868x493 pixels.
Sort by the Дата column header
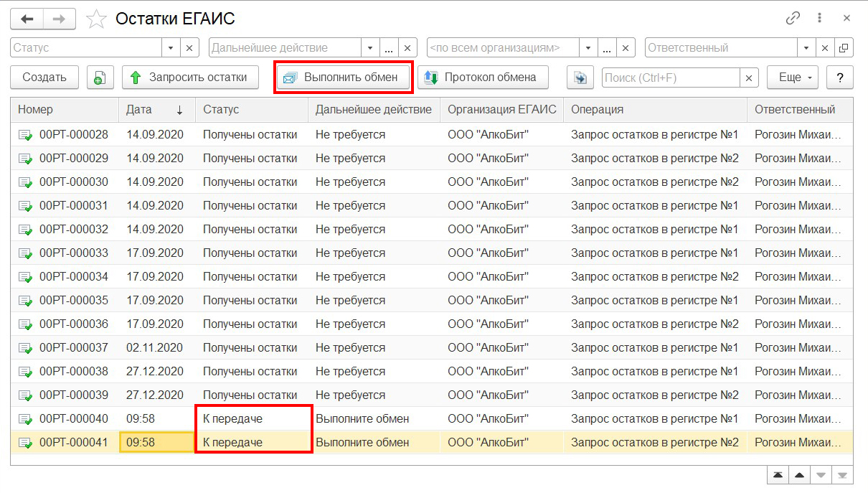(x=156, y=110)
